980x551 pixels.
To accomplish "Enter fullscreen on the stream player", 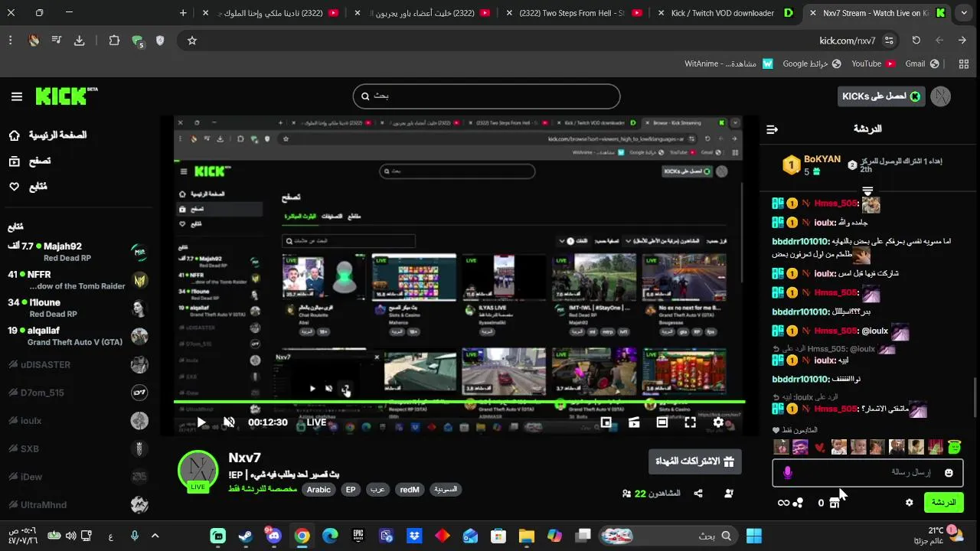I will [690, 422].
